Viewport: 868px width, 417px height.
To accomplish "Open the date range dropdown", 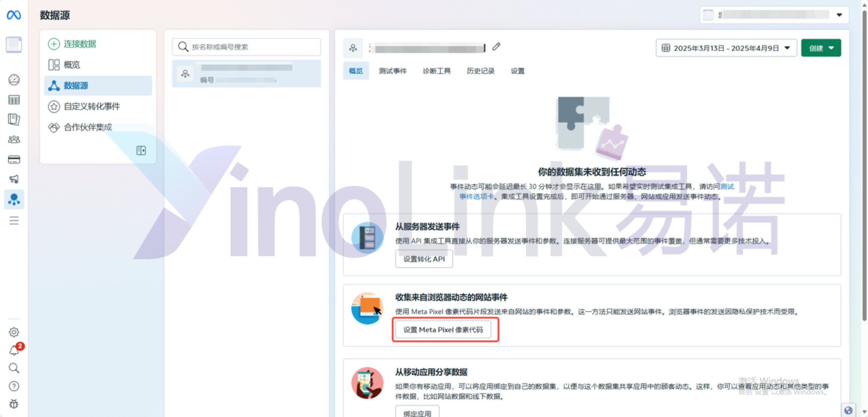I will pos(726,48).
